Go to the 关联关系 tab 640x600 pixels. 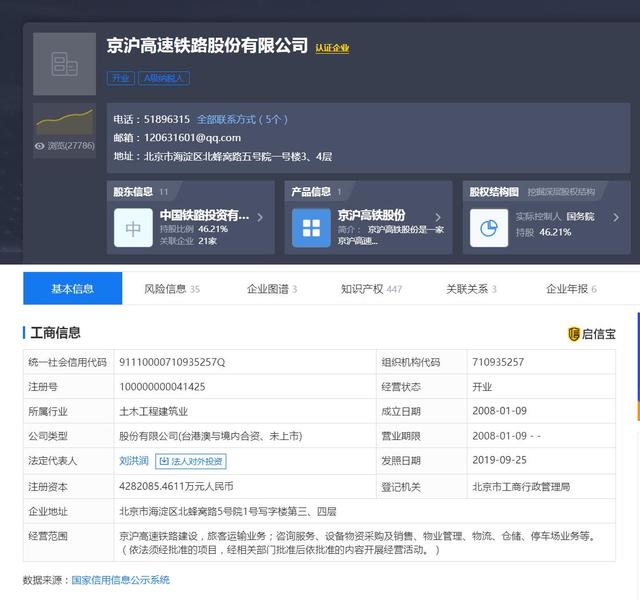pyautogui.click(x=471, y=289)
